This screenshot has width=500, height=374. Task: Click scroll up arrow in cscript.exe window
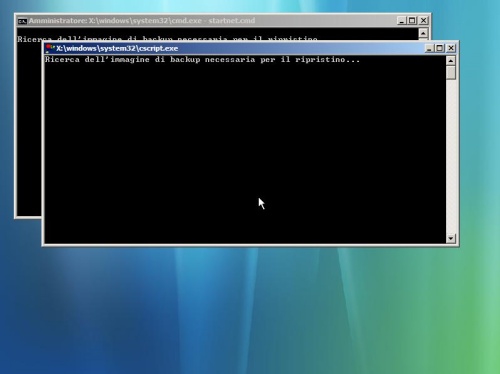pos(451,61)
